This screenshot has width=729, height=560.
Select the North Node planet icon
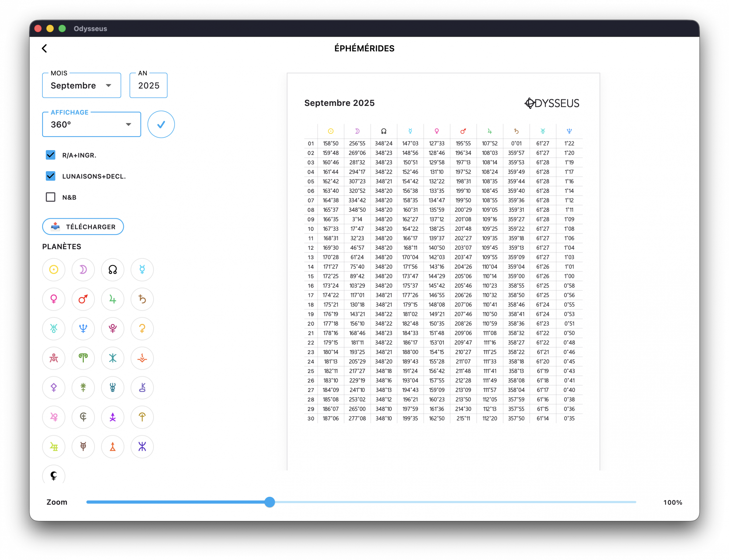[112, 269]
